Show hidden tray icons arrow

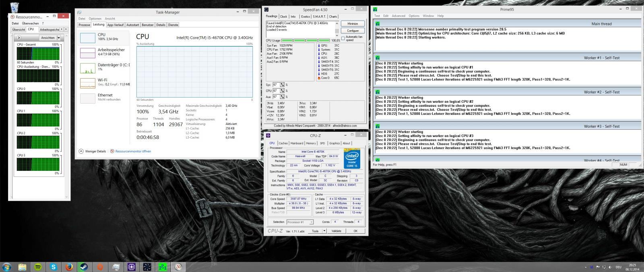[586, 267]
